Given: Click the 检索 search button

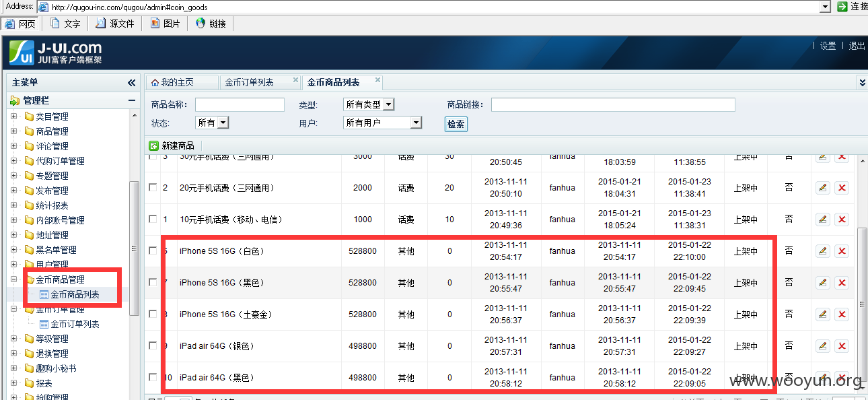Looking at the screenshot, I should coord(456,124).
